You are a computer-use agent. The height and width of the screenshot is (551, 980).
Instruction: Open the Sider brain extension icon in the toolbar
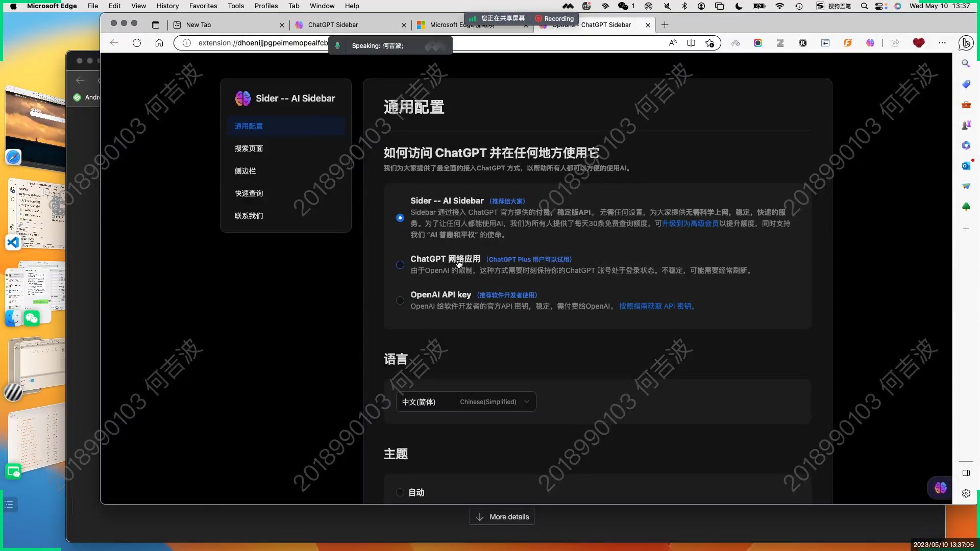[870, 43]
